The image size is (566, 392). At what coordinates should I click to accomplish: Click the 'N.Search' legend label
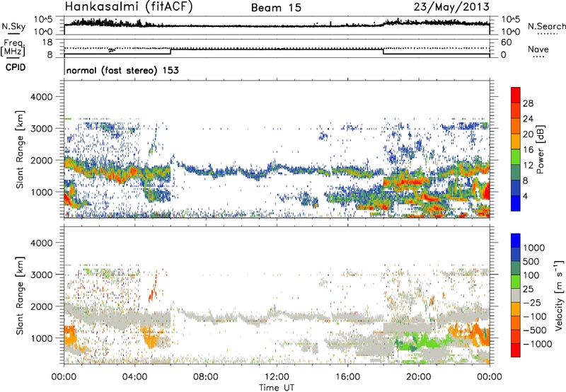click(546, 26)
